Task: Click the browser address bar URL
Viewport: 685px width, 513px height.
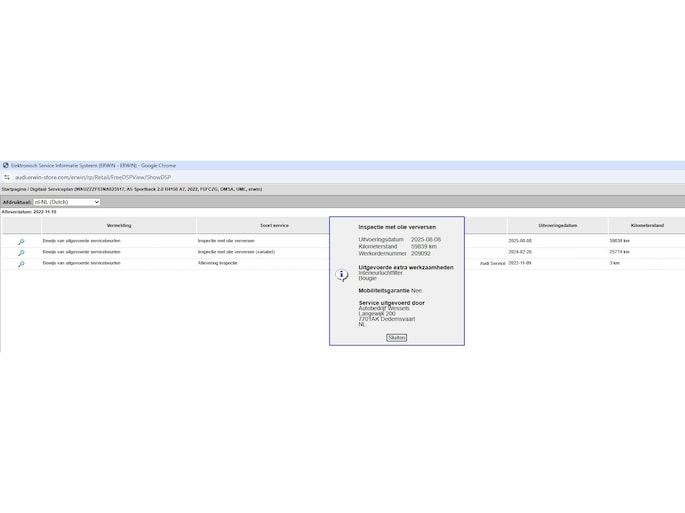Action: tap(93, 177)
